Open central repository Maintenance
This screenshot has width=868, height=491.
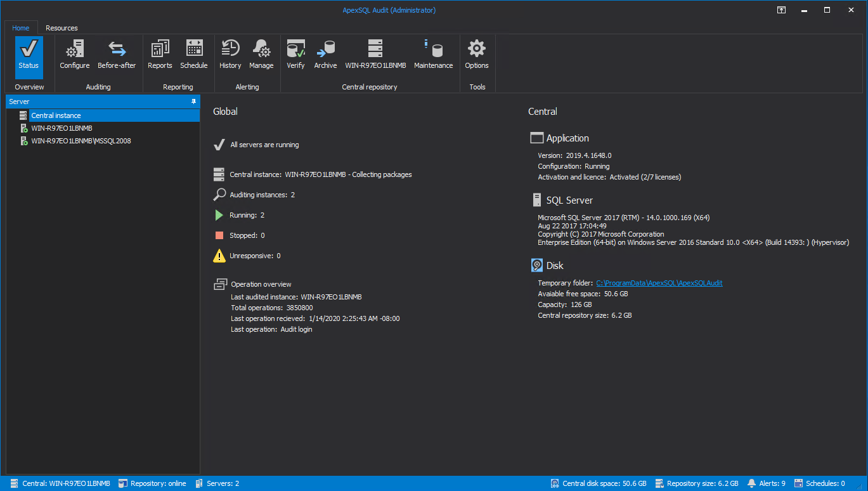tap(433, 56)
